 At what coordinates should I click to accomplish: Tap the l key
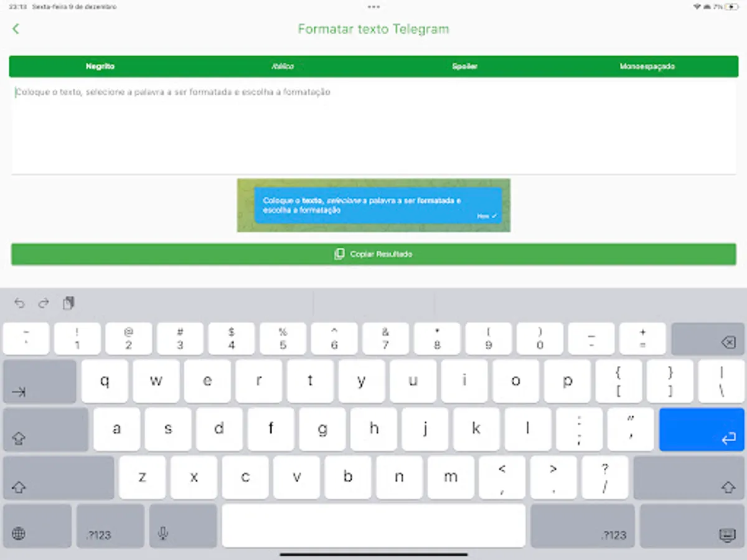coord(528,429)
